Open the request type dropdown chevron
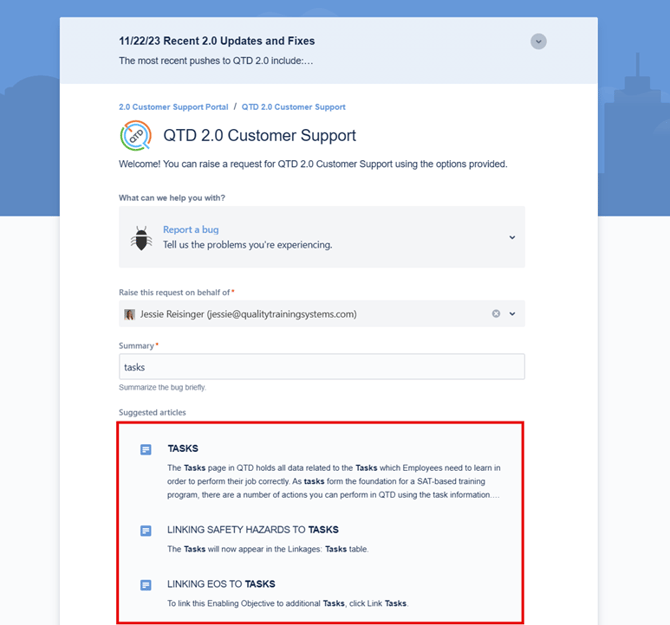The height and width of the screenshot is (625, 670). (512, 237)
